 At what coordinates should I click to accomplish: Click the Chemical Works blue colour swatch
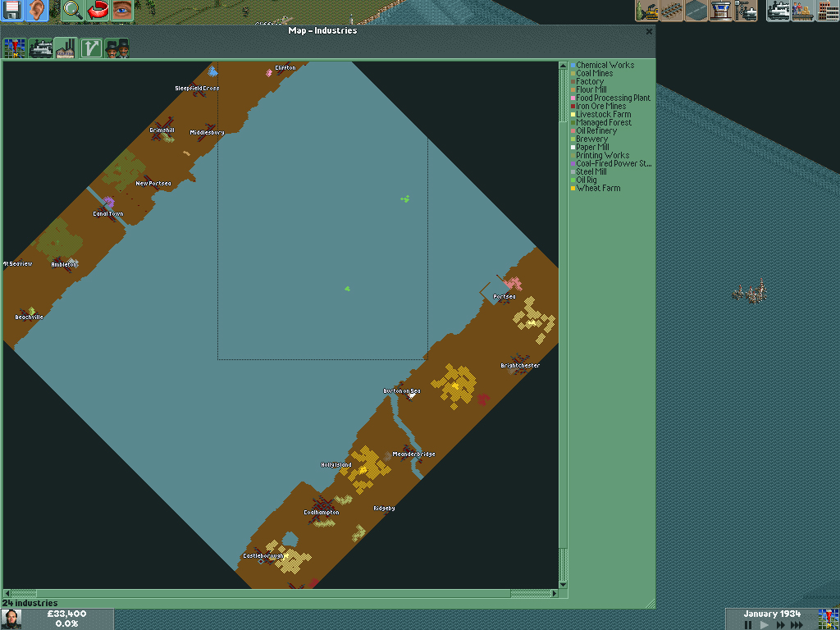click(573, 66)
